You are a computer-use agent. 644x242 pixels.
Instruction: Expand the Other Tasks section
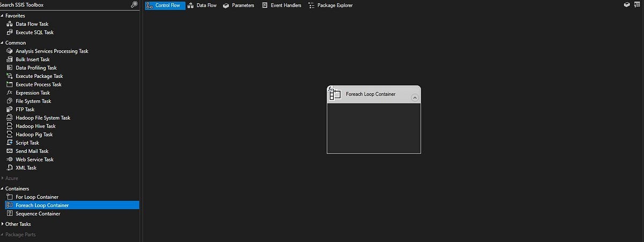[2, 224]
